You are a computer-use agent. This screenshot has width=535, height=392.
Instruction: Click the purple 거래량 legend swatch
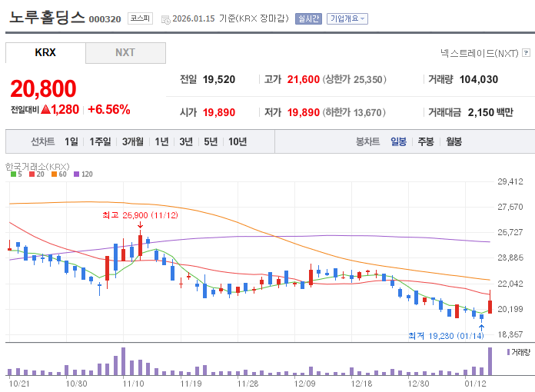pos(508,352)
